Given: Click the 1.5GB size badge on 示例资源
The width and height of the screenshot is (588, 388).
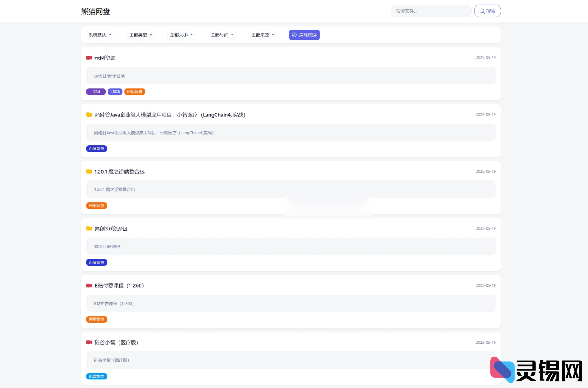Looking at the screenshot, I should (x=115, y=92).
